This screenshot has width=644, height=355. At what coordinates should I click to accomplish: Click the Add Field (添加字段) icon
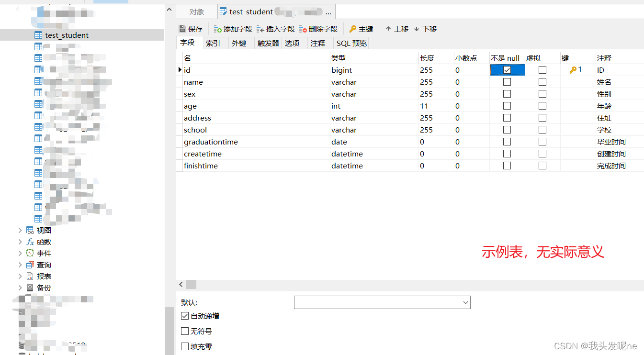pos(218,29)
